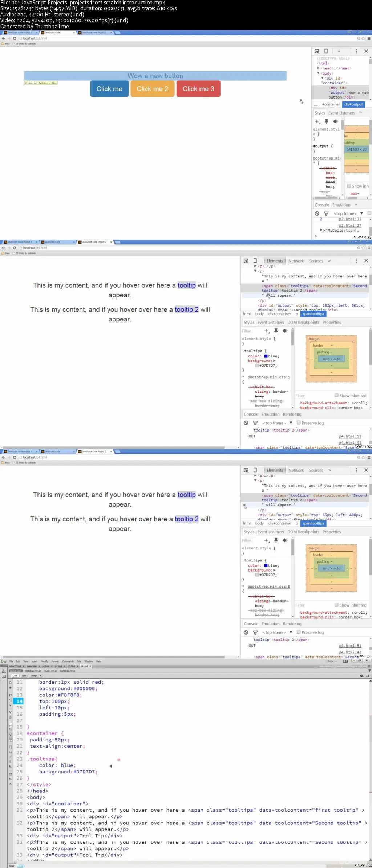Open animation controls icon in p2.html Styles pane
This screenshot has width=372, height=868.
pos(335,121)
